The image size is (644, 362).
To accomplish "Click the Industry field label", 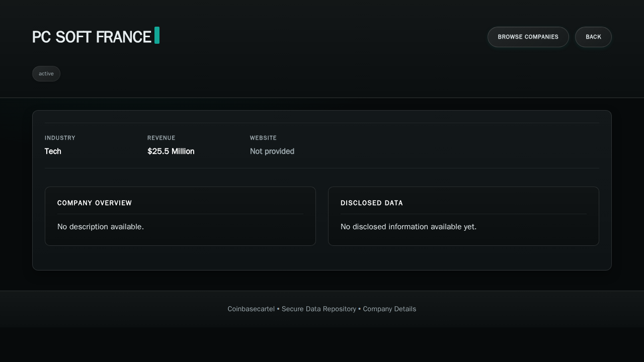I will [x=60, y=138].
